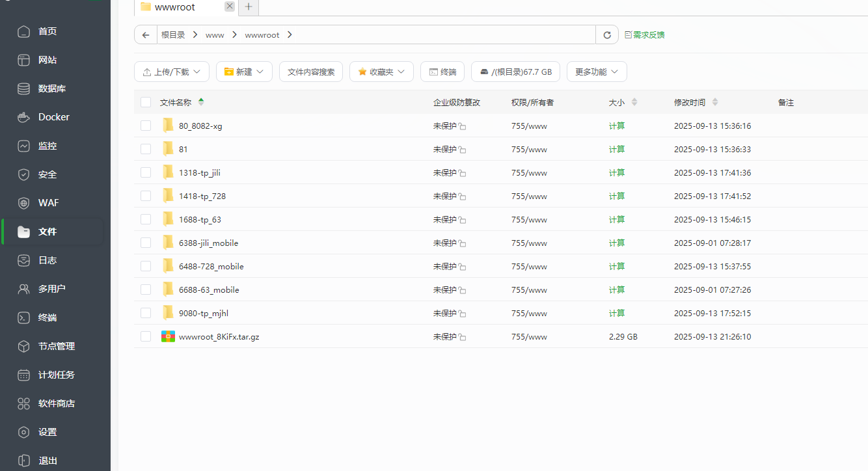Go back with the path bar arrow
The image size is (868, 471).
click(146, 35)
